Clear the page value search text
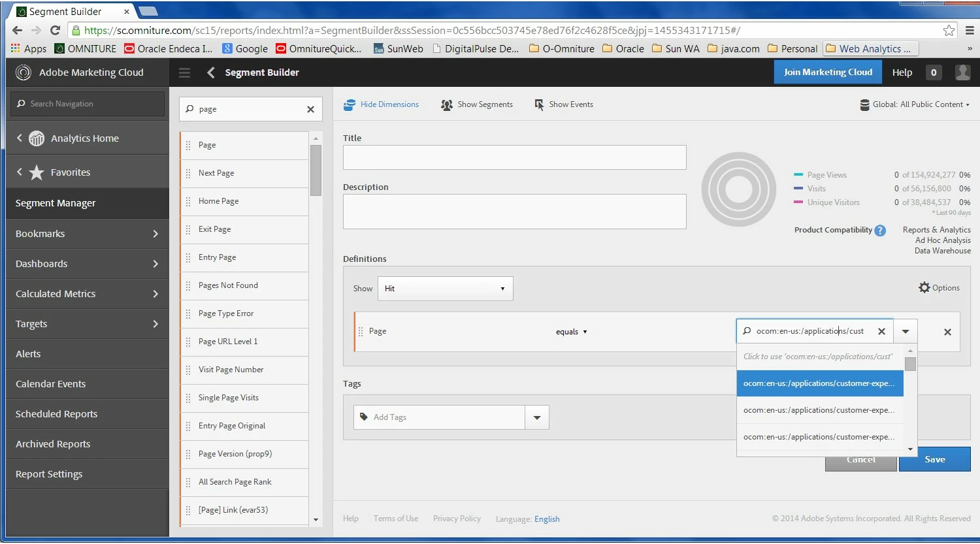 (x=881, y=332)
